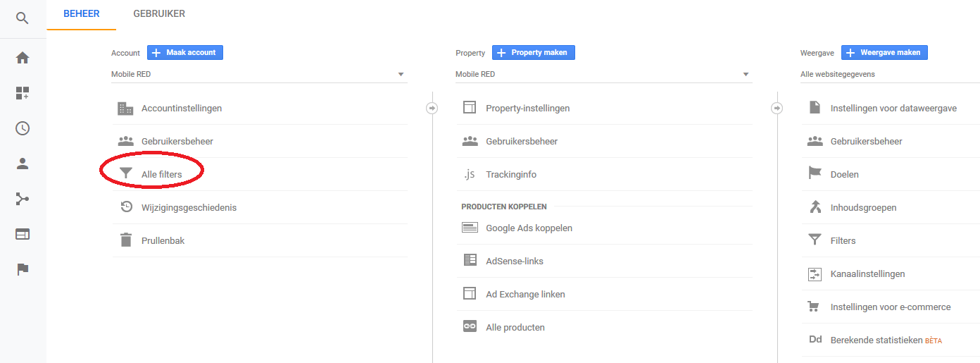Click the Property maken button

(534, 52)
